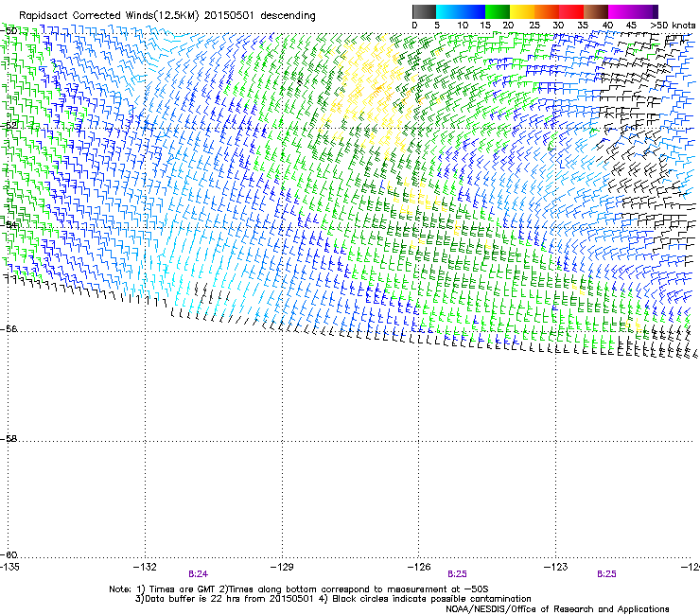Screen dimensions: 700x615
Task: Click the '-126' longitude axis label
Action: (x=419, y=567)
